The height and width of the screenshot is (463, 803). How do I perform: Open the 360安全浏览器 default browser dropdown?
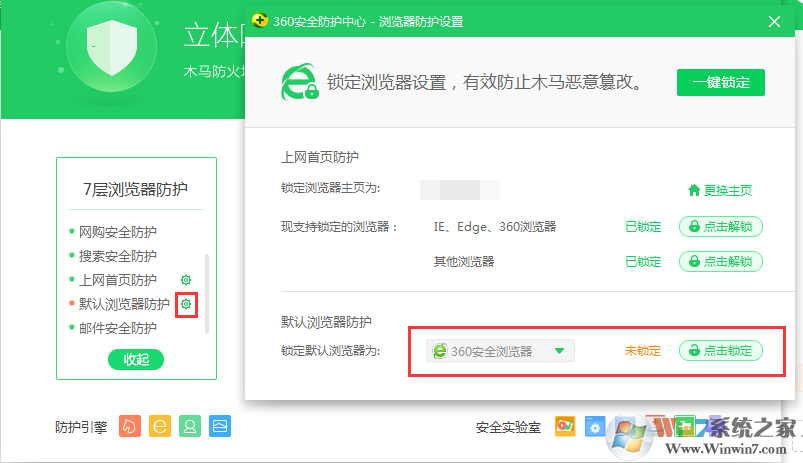point(500,351)
